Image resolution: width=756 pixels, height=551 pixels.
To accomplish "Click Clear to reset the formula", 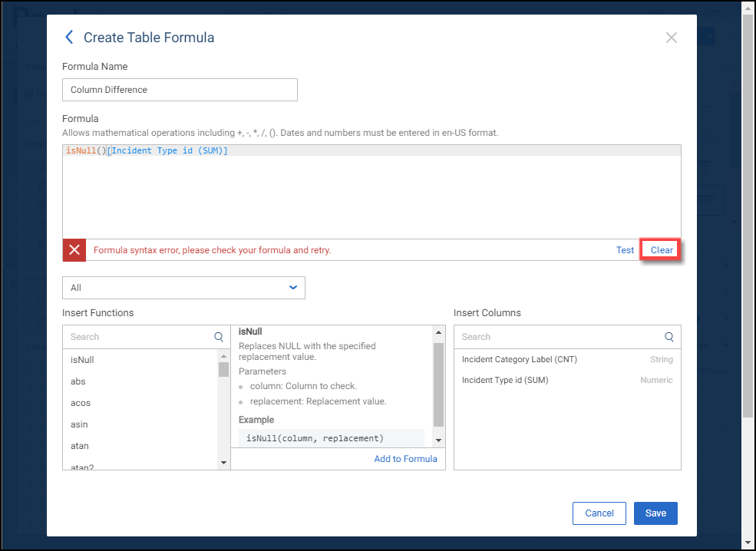I will 662,250.
